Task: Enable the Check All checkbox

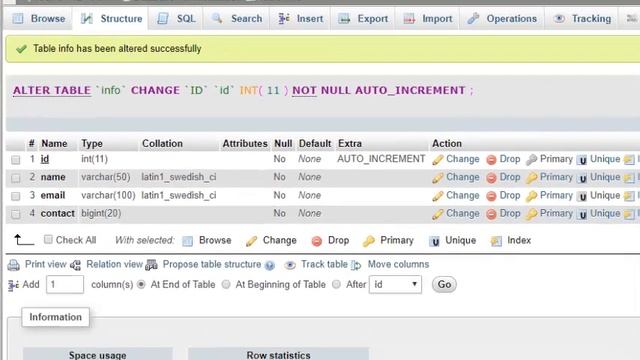Action: pos(48,240)
